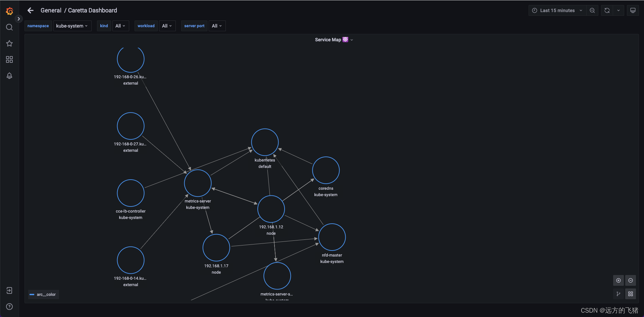The height and width of the screenshot is (317, 644).
Task: Open the refresh interval dropdown arrow
Action: tap(618, 10)
